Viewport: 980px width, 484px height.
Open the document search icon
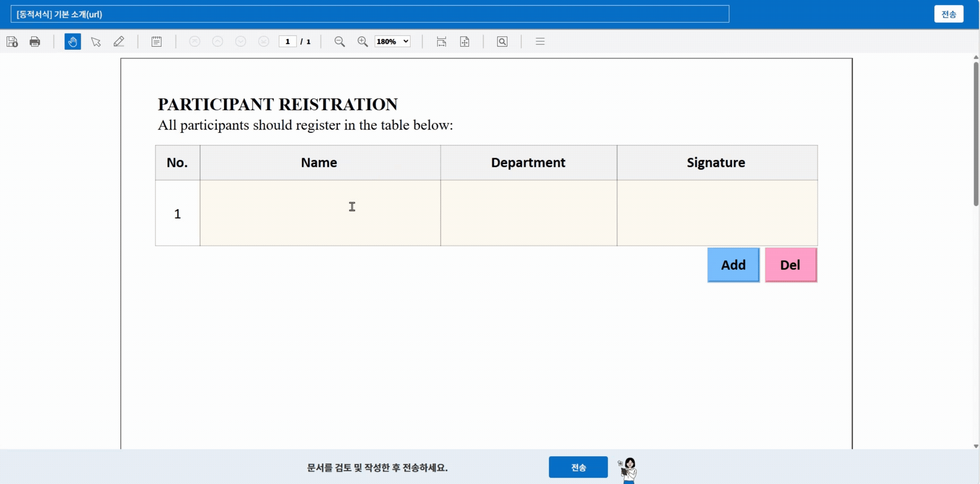502,42
